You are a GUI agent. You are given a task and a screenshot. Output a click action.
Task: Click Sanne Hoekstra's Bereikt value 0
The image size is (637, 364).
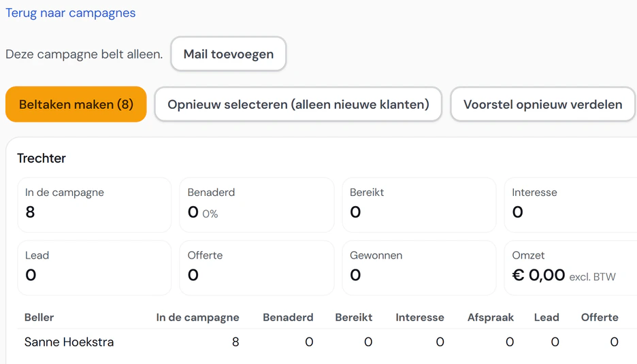368,342
